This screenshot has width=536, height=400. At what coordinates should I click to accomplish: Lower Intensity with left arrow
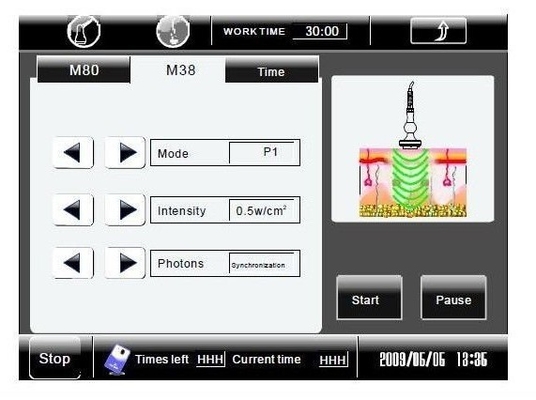click(73, 210)
